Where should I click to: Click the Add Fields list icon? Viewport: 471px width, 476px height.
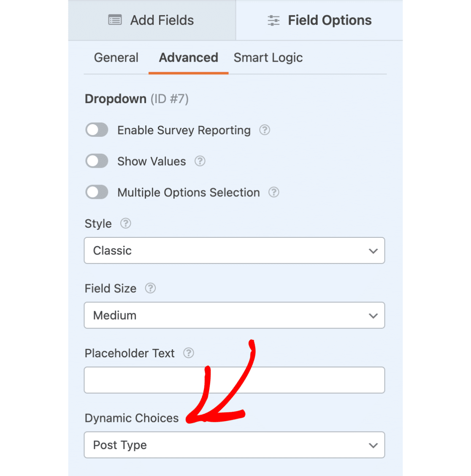coord(115,20)
